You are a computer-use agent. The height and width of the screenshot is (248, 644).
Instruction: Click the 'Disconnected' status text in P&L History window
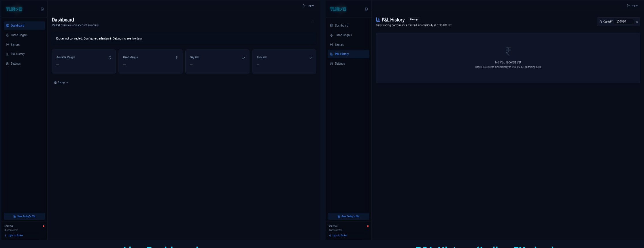click(335, 230)
